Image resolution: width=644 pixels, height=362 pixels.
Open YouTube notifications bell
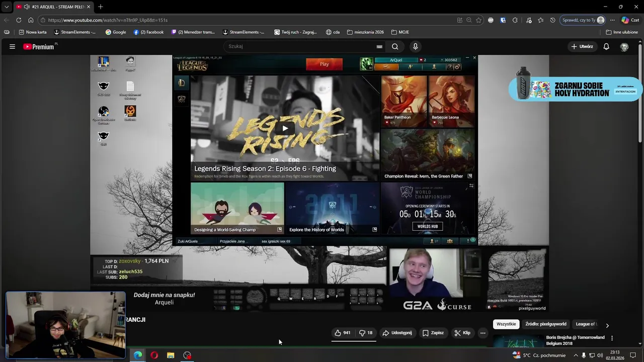(606, 46)
